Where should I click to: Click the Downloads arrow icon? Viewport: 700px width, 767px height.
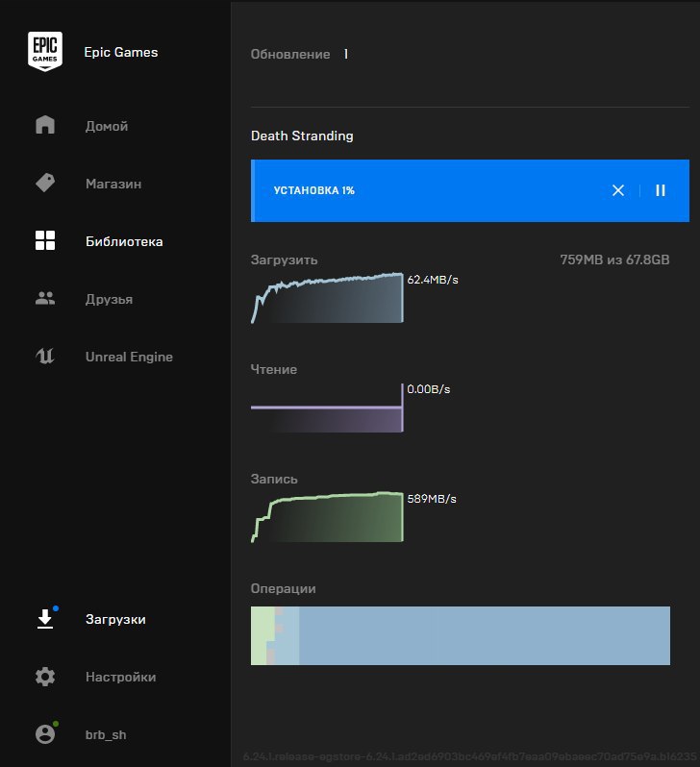tap(45, 619)
